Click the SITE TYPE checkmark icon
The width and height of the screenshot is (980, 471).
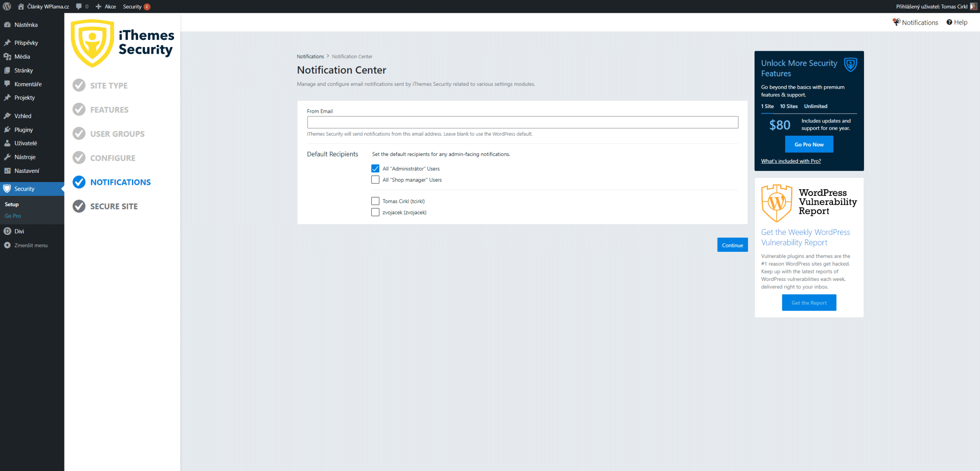click(79, 85)
